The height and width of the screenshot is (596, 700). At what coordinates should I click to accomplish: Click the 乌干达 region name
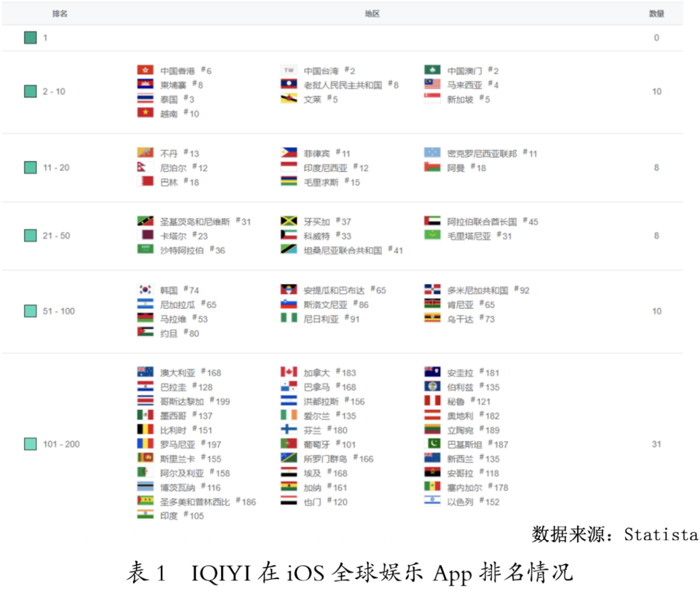click(x=460, y=320)
